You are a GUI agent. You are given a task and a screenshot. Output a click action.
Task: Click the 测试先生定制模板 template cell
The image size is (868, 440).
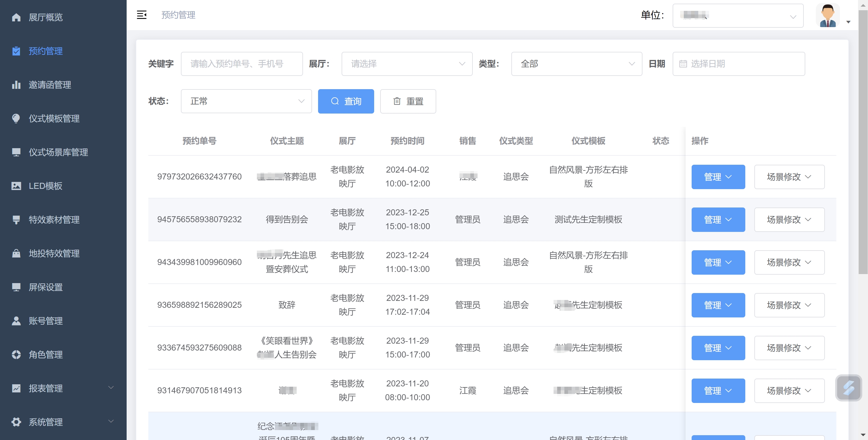[588, 219]
